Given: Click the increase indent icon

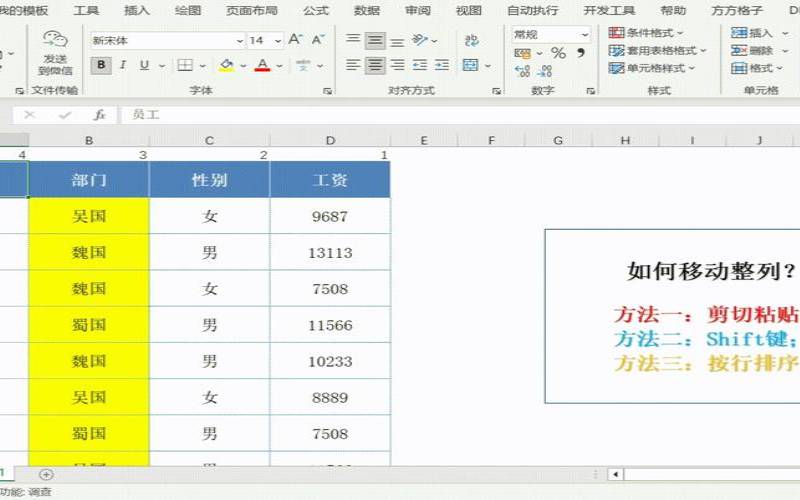Looking at the screenshot, I should pyautogui.click(x=442, y=65).
